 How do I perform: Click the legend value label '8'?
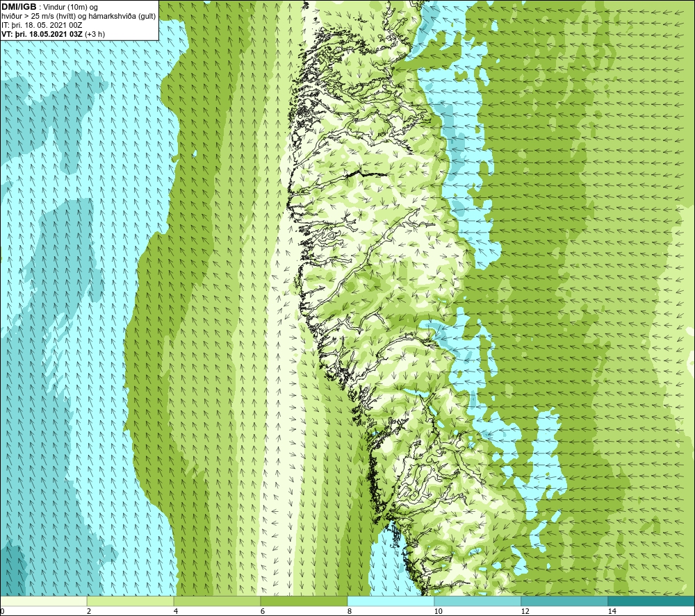click(x=350, y=611)
